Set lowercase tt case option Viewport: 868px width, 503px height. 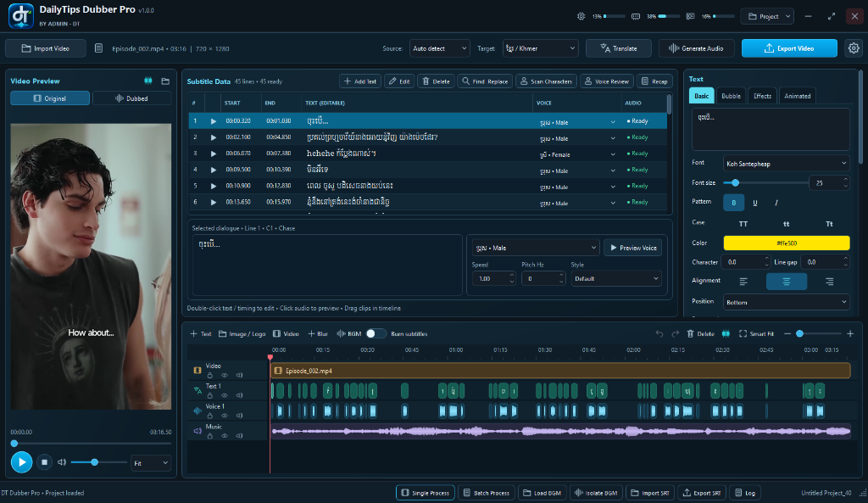click(x=786, y=224)
